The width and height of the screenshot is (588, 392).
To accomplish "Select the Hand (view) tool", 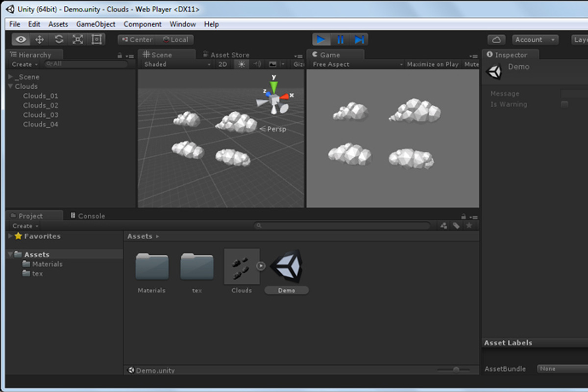I will (x=21, y=40).
